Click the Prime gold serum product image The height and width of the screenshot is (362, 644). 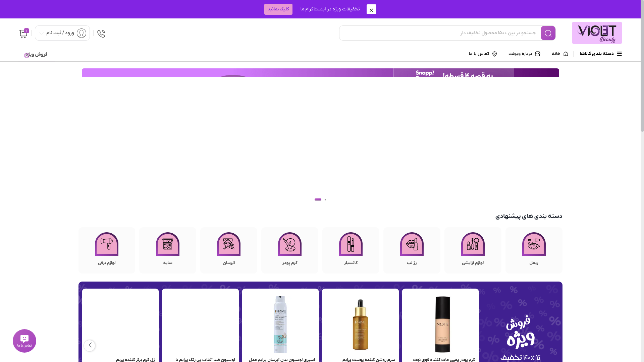pos(360,324)
